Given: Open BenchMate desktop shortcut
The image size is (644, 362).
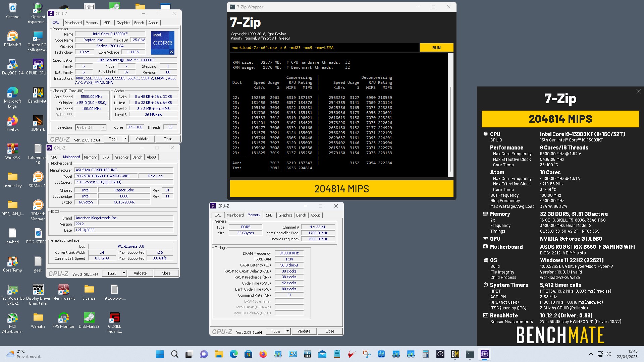Looking at the screenshot, I should point(38,95).
